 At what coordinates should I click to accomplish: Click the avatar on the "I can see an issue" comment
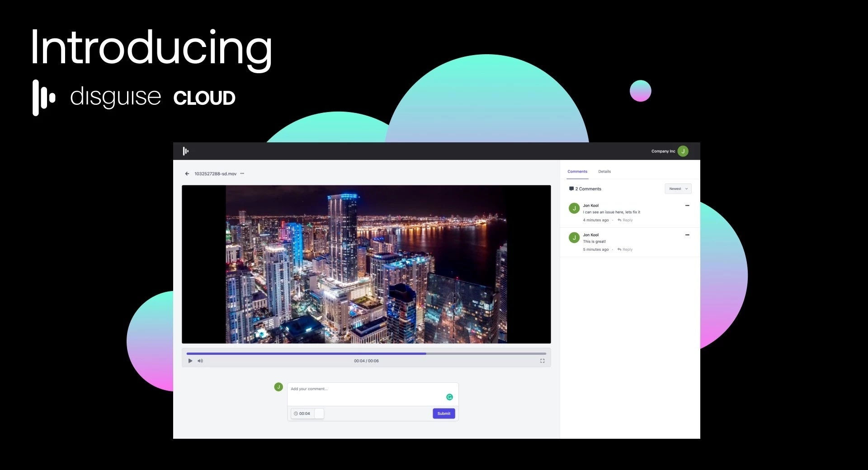(x=574, y=208)
